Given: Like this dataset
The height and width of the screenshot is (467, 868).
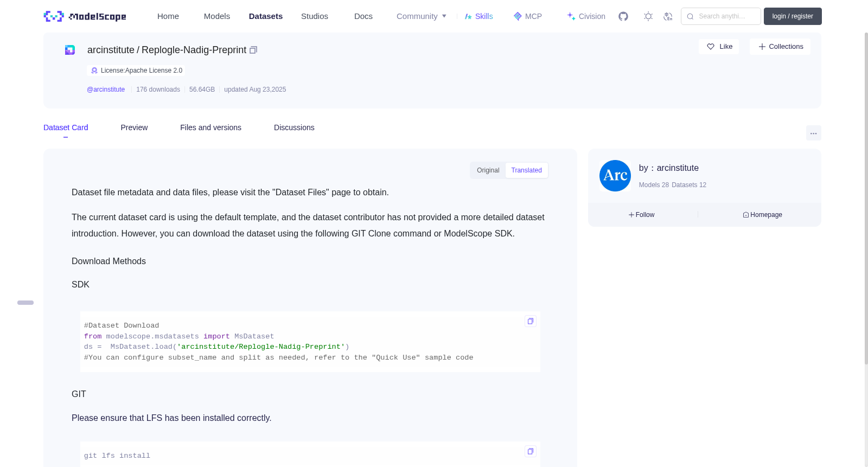Looking at the screenshot, I should point(719,47).
